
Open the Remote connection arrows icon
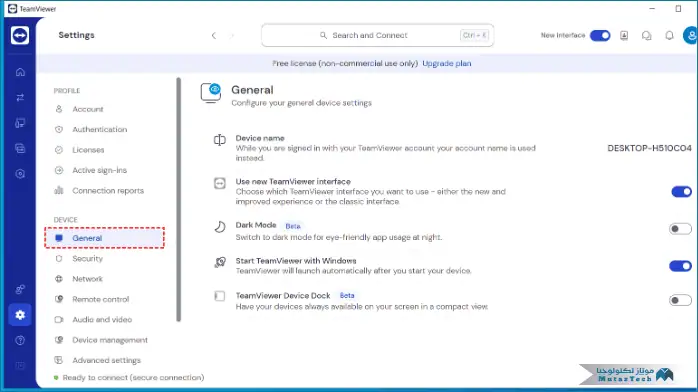[20, 97]
